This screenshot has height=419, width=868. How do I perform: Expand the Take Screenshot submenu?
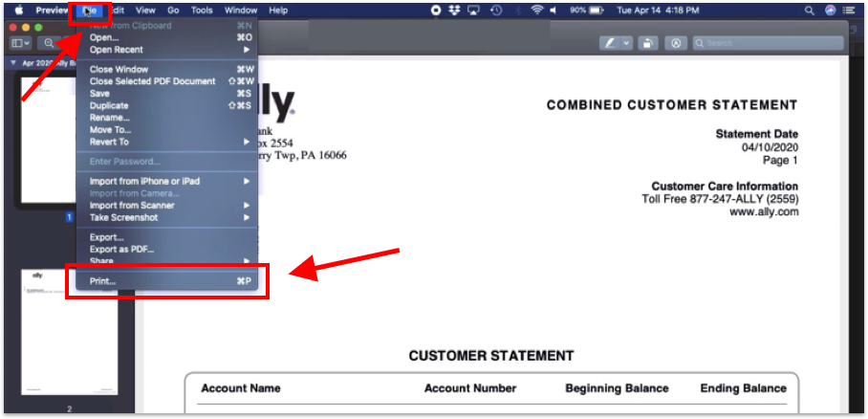click(246, 218)
